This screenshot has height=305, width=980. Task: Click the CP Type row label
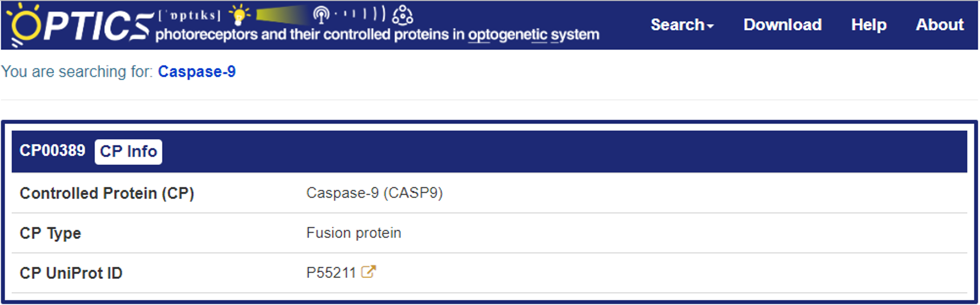(x=50, y=233)
